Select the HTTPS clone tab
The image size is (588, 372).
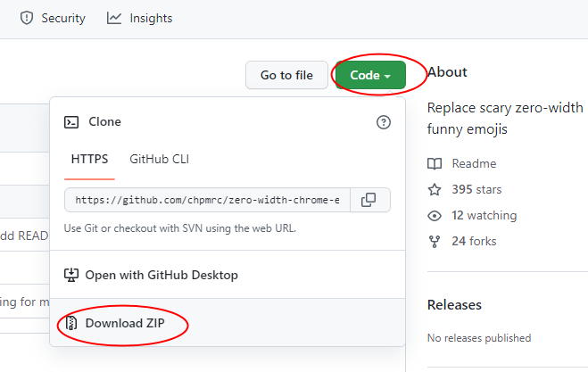(89, 160)
